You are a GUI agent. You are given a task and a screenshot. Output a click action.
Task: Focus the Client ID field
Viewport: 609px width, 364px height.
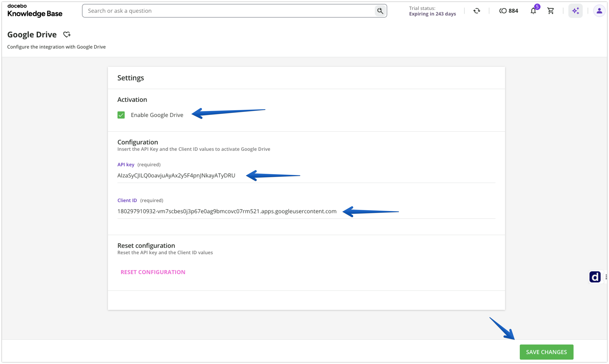[x=306, y=211]
